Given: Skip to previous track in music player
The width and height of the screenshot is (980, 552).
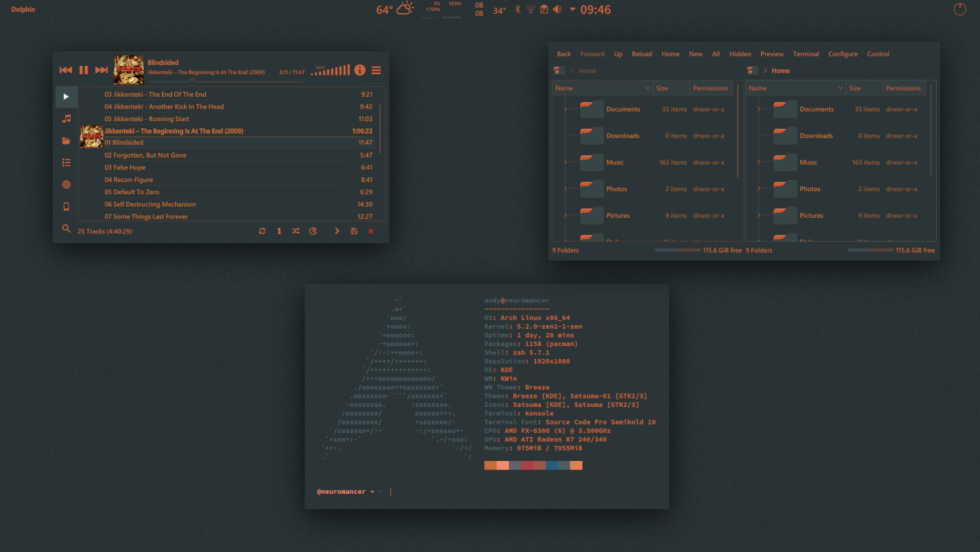Looking at the screenshot, I should [66, 70].
